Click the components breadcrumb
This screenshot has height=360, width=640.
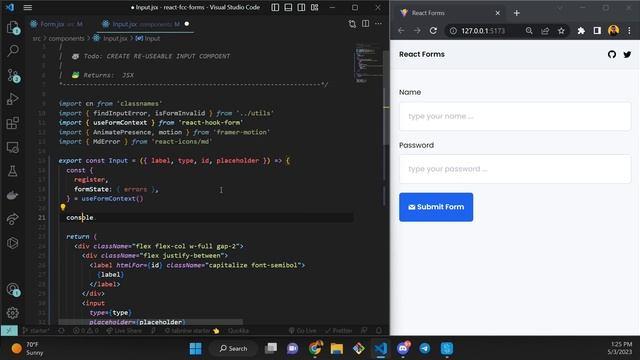click(x=66, y=38)
